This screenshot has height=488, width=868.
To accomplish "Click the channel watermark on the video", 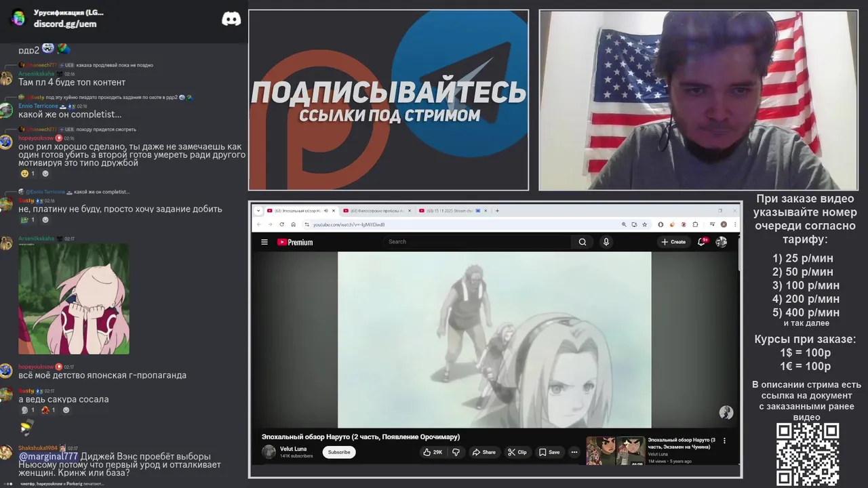I will pos(726,413).
